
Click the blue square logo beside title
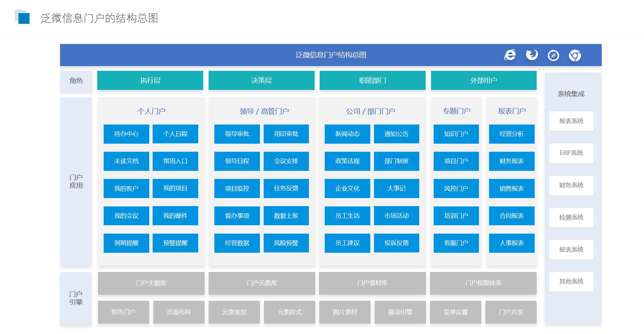click(22, 17)
